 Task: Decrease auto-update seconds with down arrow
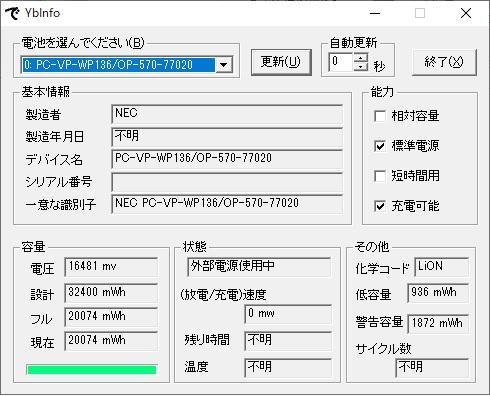coord(361,67)
